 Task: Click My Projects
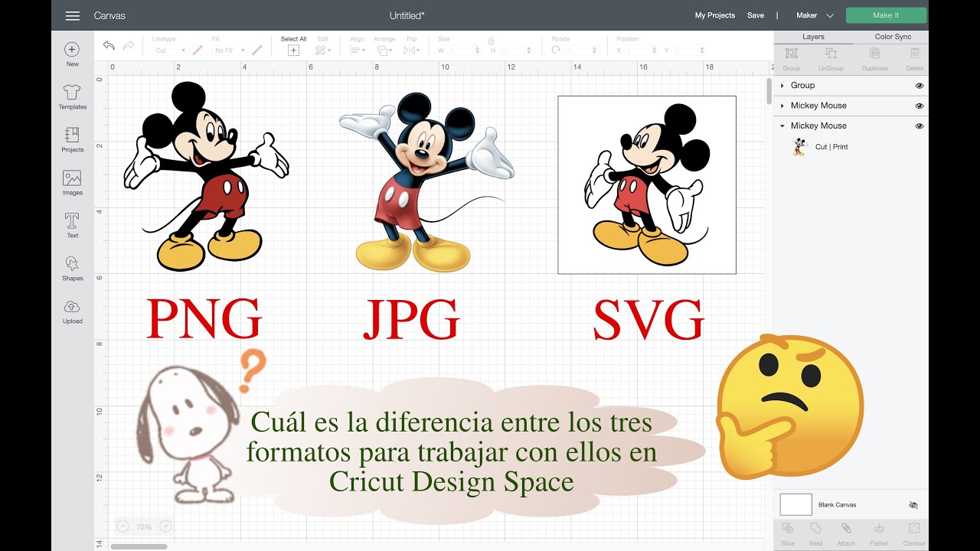715,15
